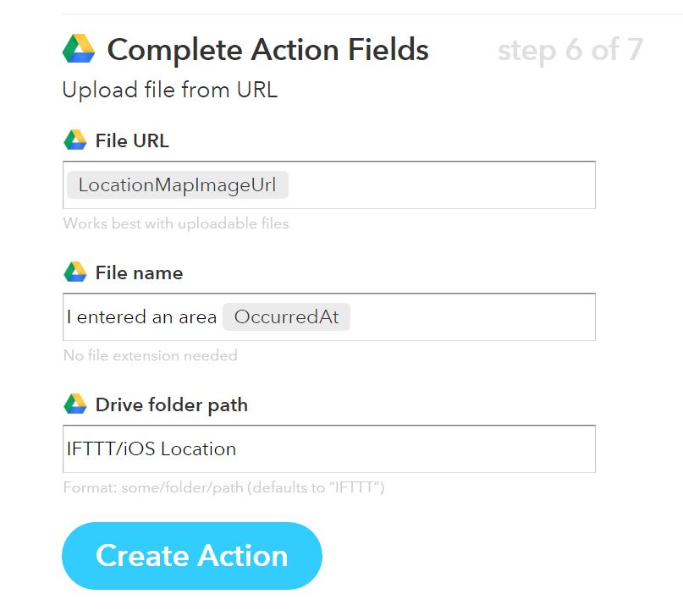This screenshot has width=683, height=616.
Task: Click the Drive icon next to File URL
Action: (x=75, y=140)
